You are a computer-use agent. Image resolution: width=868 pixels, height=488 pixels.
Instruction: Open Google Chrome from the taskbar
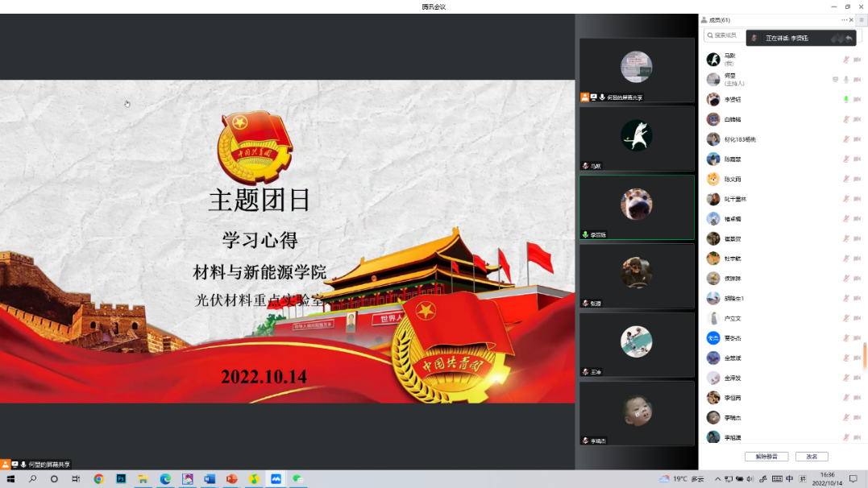pyautogui.click(x=98, y=478)
